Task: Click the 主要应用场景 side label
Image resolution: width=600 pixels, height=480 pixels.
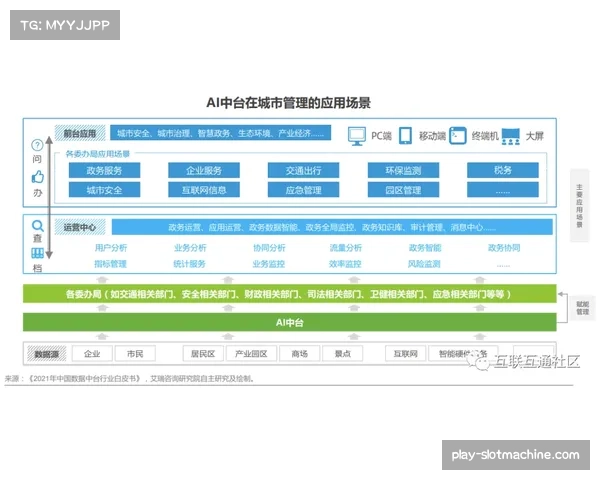Action: pyautogui.click(x=579, y=206)
